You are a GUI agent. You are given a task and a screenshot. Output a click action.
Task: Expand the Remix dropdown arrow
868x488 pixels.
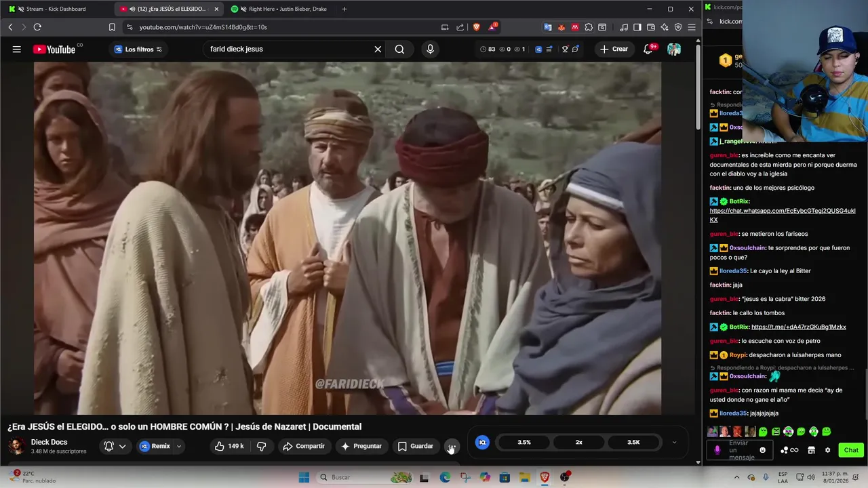179,446
